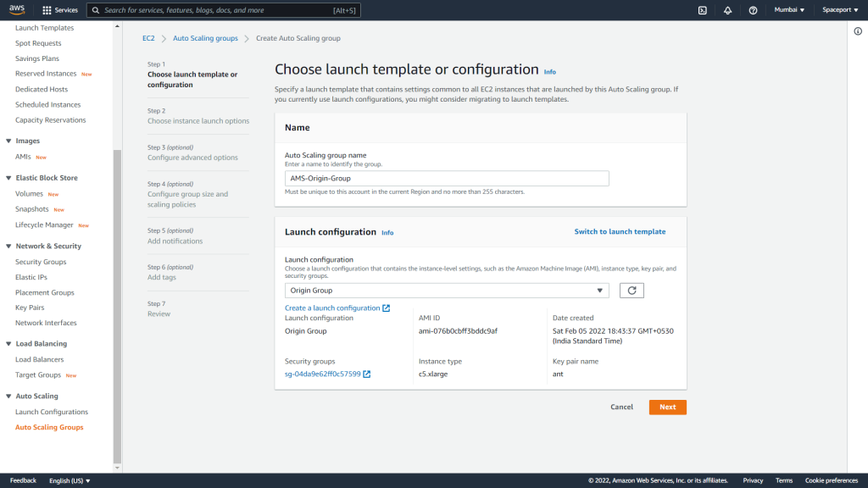Open Placement Groups in sidebar
Image resolution: width=868 pixels, height=488 pixels.
tap(44, 292)
